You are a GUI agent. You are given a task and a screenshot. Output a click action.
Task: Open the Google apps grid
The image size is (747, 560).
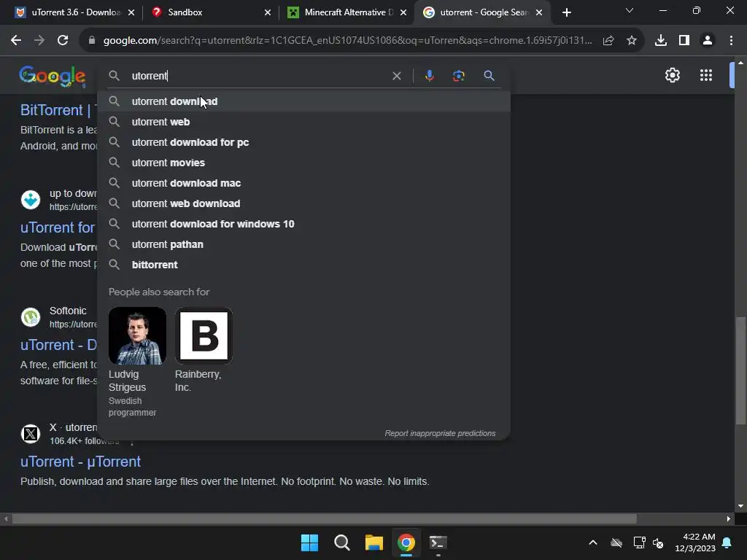point(706,75)
